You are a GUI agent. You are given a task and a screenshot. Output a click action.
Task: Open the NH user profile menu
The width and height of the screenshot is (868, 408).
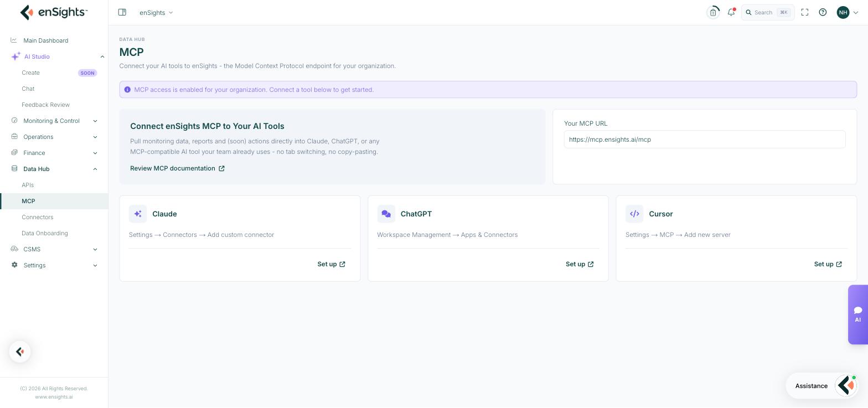tap(848, 12)
